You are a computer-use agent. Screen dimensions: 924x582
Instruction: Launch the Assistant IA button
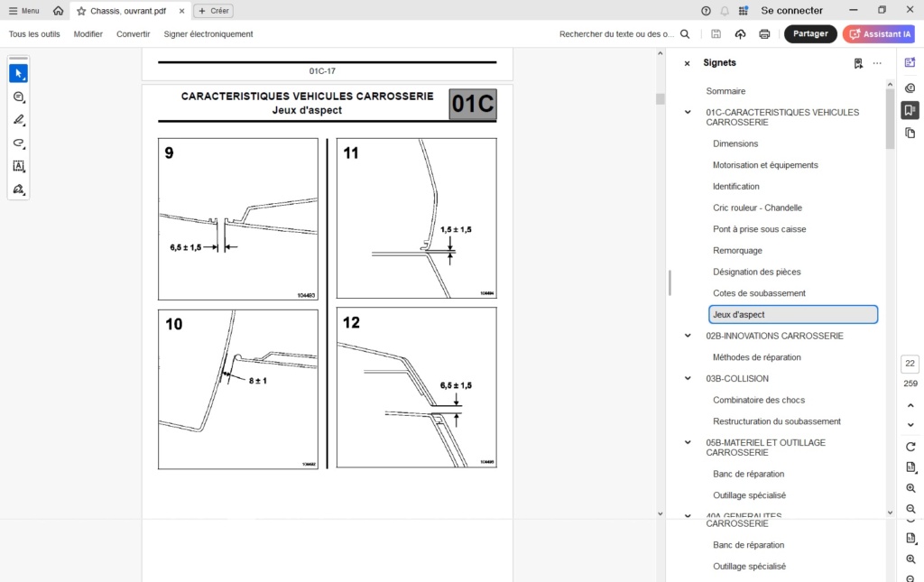[x=881, y=33]
